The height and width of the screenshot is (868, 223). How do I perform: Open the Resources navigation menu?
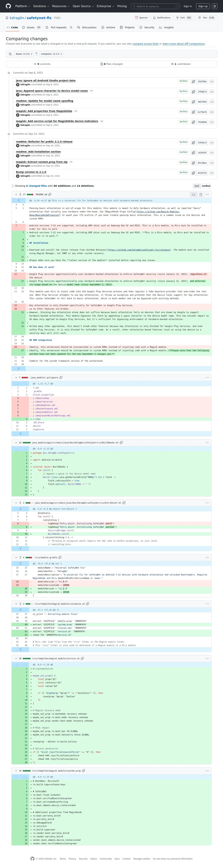click(61, 6)
